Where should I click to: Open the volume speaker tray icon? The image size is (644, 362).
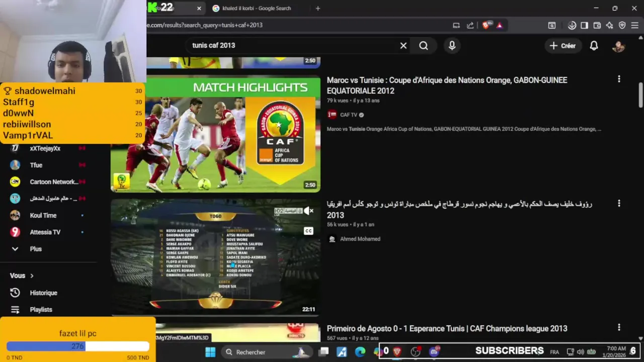pyautogui.click(x=581, y=352)
